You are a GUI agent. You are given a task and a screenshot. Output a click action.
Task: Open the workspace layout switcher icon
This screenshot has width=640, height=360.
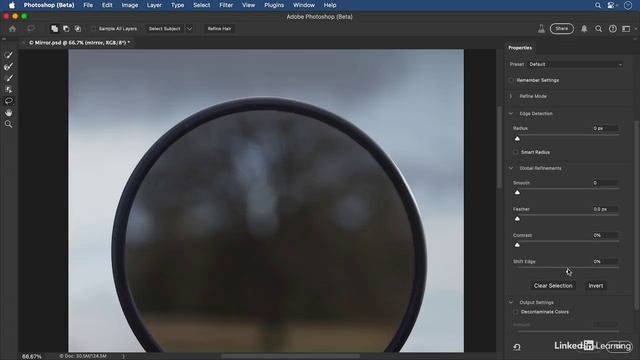click(627, 29)
